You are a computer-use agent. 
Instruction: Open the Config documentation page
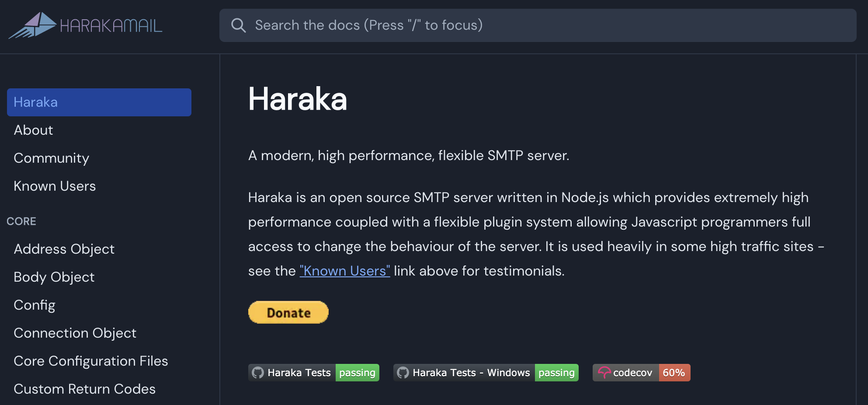point(34,305)
